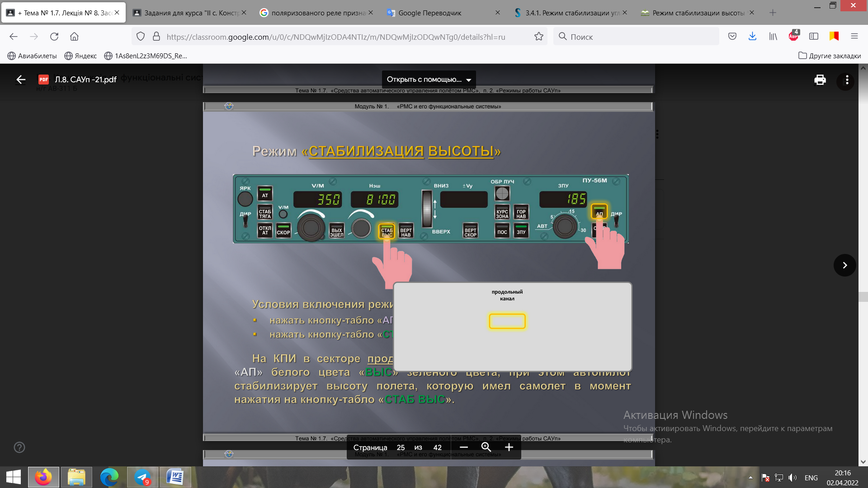Open Microsoft Edge from the taskbar

(109, 477)
